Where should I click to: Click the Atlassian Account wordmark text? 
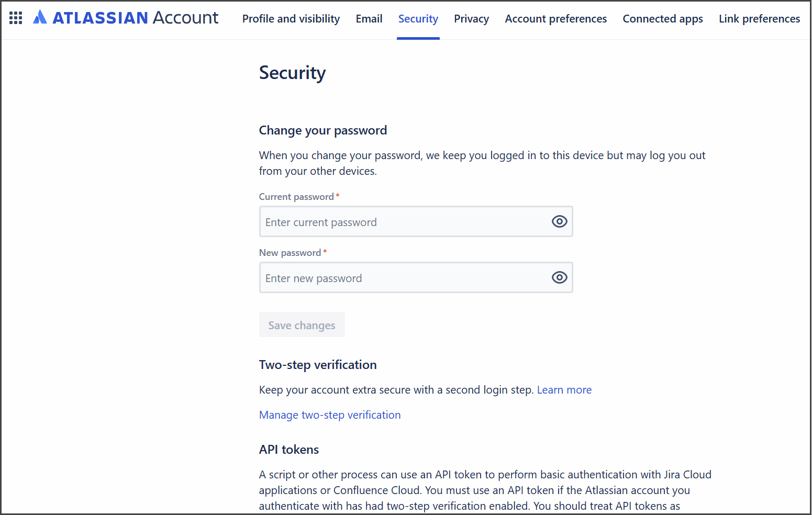(136, 18)
